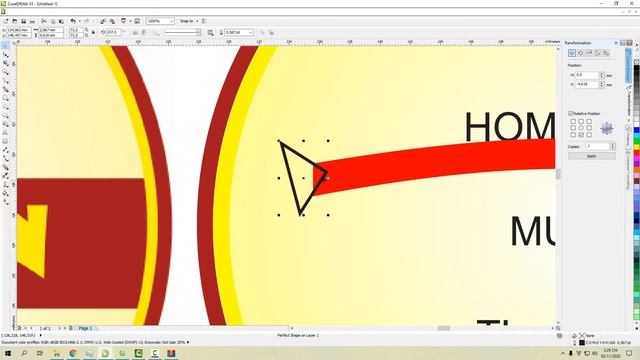Open the Scale and Mirror tab icon
This screenshot has width=640, height=360.
[589, 53]
